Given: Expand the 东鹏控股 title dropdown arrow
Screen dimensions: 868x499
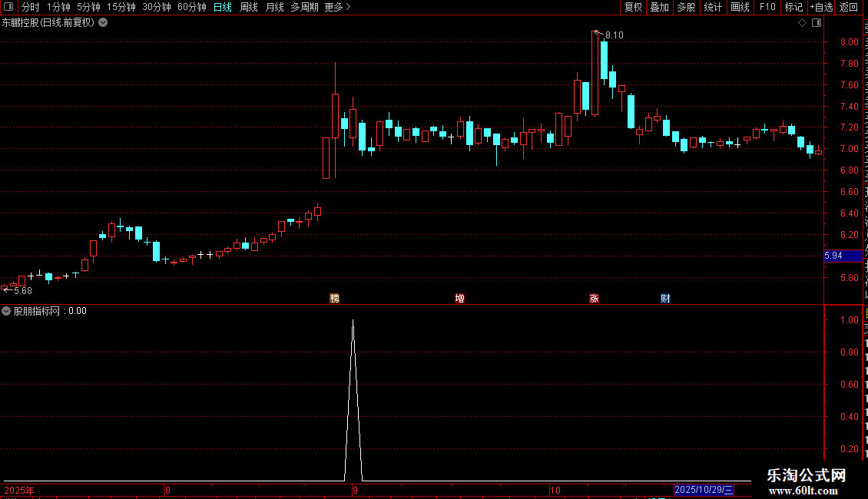Looking at the screenshot, I should click(103, 23).
